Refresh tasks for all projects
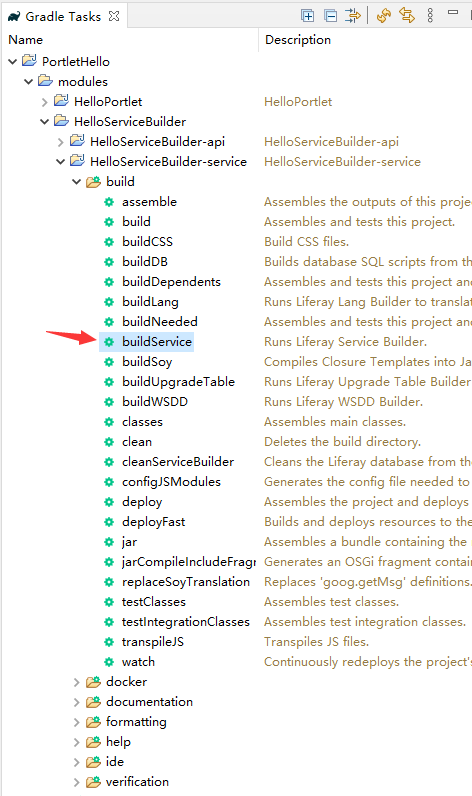 click(x=384, y=16)
